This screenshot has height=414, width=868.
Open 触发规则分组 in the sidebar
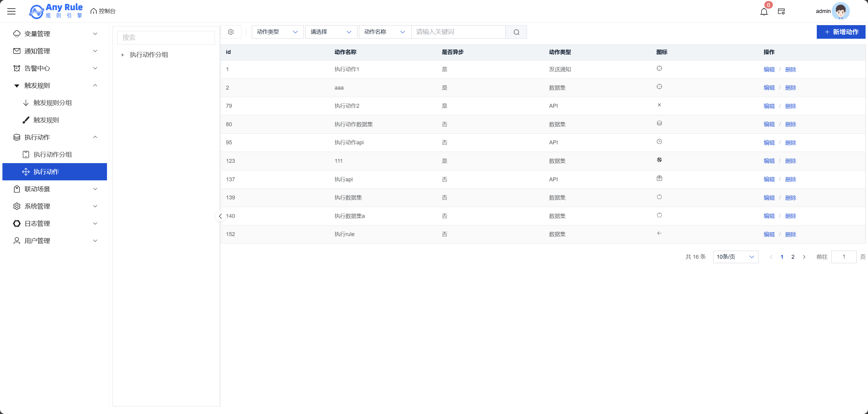click(52, 103)
